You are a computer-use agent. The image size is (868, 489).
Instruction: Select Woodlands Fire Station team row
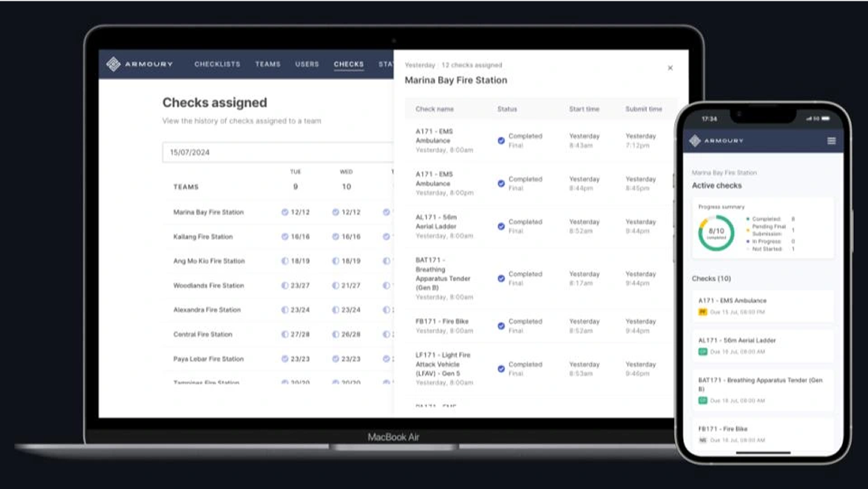coord(278,285)
